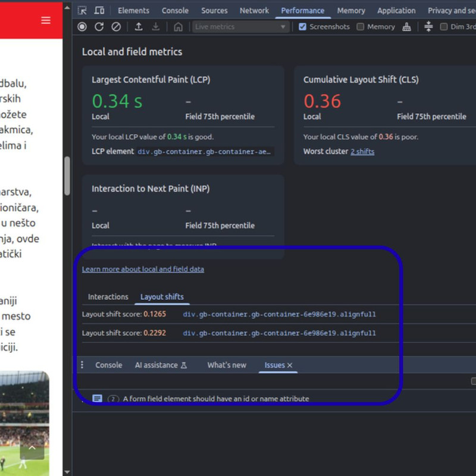Click the issue count badge '2'
Viewport: 476px width, 476px height.
coord(113,399)
